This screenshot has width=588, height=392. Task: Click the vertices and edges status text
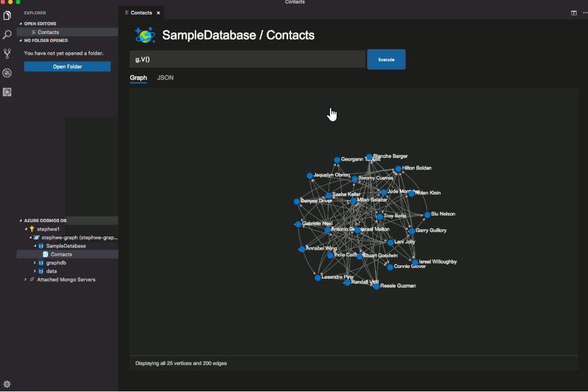click(181, 363)
